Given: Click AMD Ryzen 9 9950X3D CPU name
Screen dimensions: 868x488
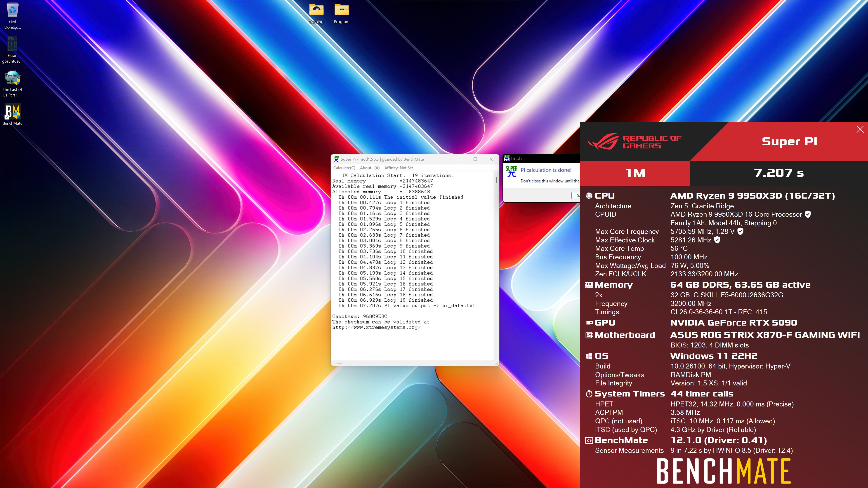Looking at the screenshot, I should tap(752, 196).
